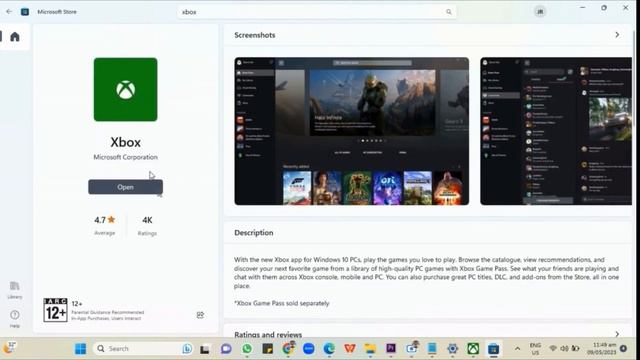
Task: Open Help from the sidebar
Action: (x=15, y=319)
